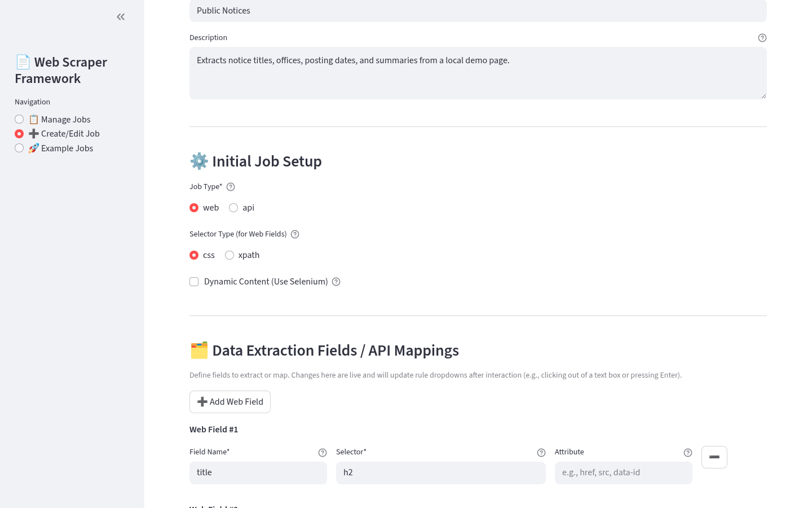Select Manage Jobs navigation option
The width and height of the screenshot is (812, 508).
click(53, 119)
